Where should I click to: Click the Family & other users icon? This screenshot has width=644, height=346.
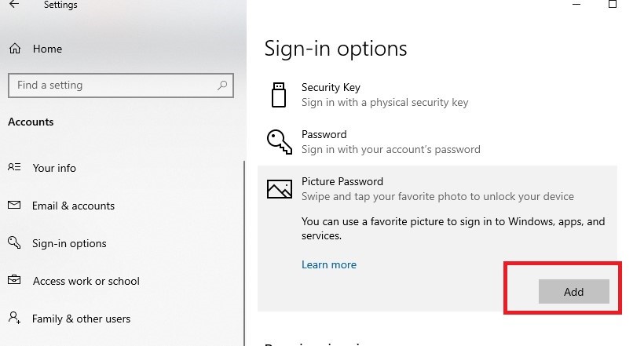click(x=14, y=319)
